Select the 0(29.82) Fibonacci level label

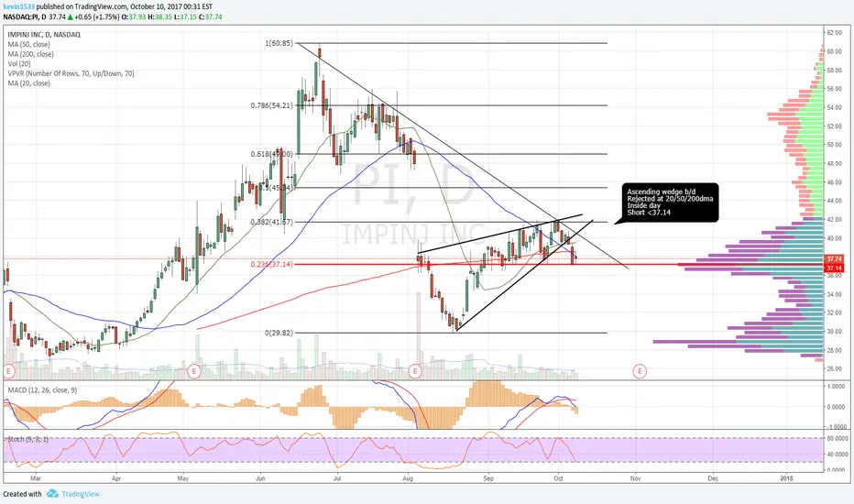pyautogui.click(x=279, y=333)
